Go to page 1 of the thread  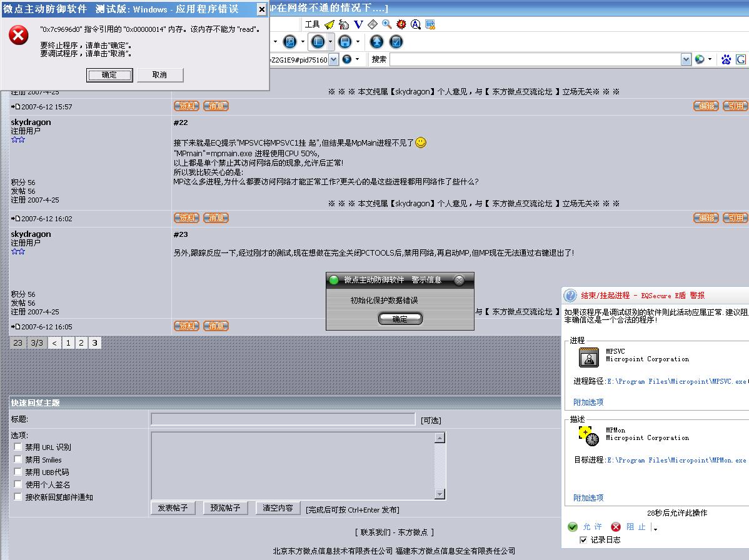(68, 342)
